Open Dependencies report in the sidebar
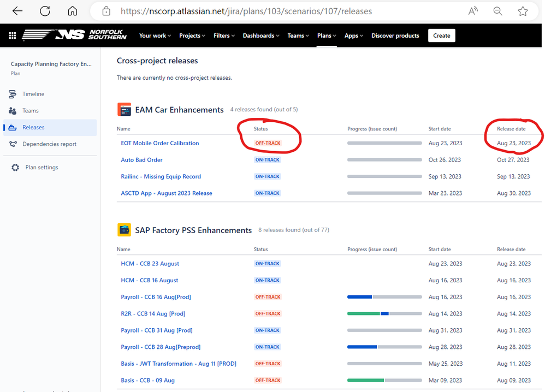This screenshot has height=392, width=545. click(49, 144)
